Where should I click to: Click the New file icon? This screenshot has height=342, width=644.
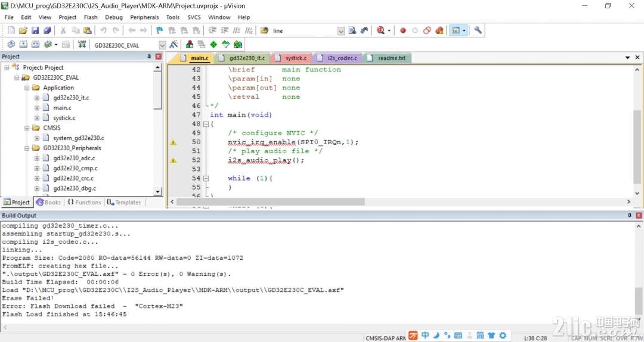(x=11, y=30)
